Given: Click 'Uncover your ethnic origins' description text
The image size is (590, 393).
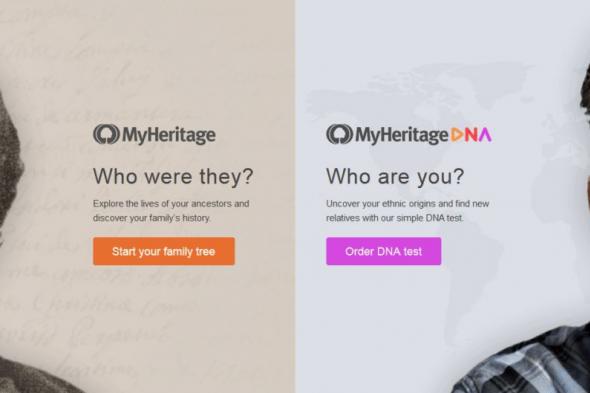Looking at the screenshot, I should point(408,204).
